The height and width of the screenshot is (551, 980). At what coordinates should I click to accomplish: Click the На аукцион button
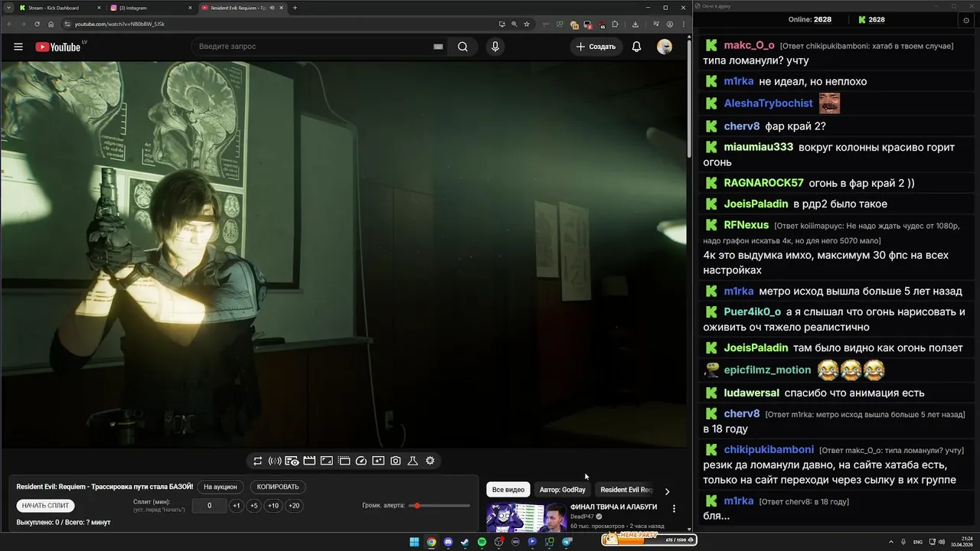pos(220,487)
